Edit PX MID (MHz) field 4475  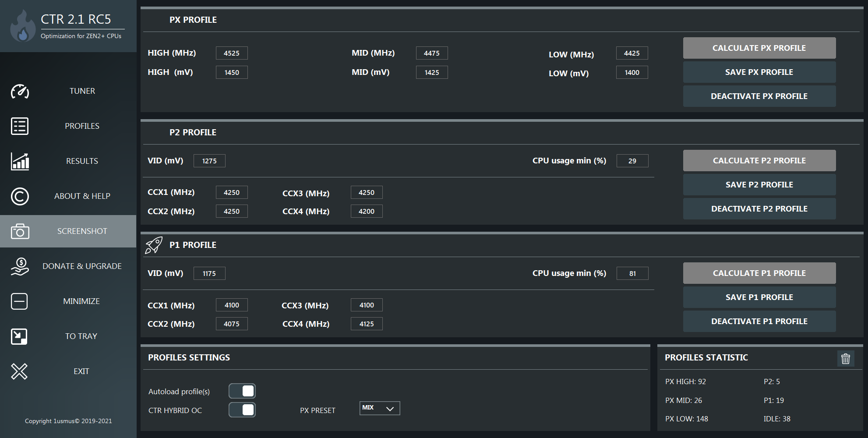[x=432, y=53]
